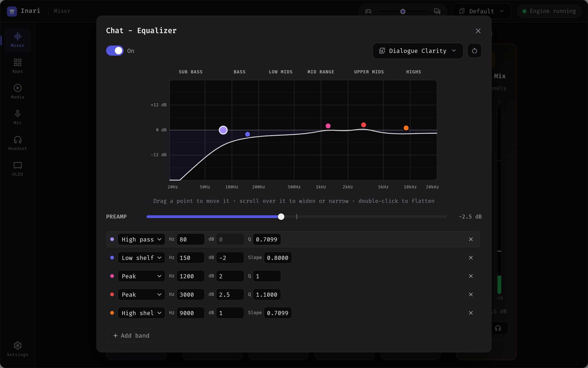Click the reset equalizer icon button
Screen dimensions: 588x368
474,51
